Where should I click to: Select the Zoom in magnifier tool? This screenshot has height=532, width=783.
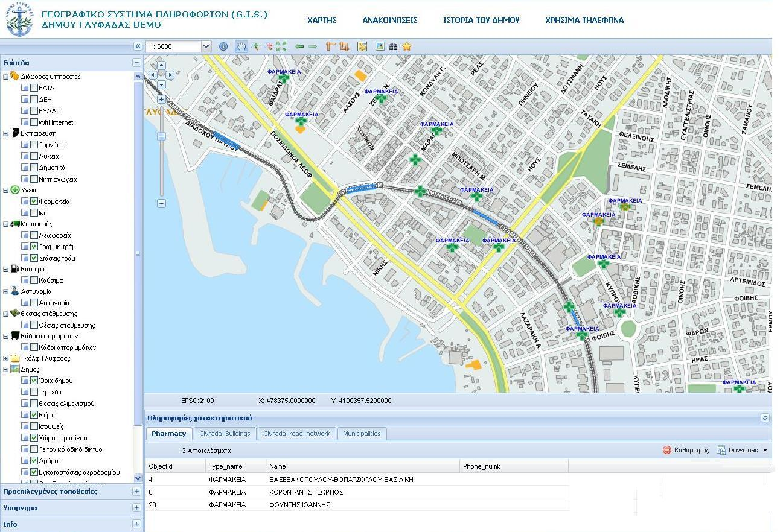point(255,46)
